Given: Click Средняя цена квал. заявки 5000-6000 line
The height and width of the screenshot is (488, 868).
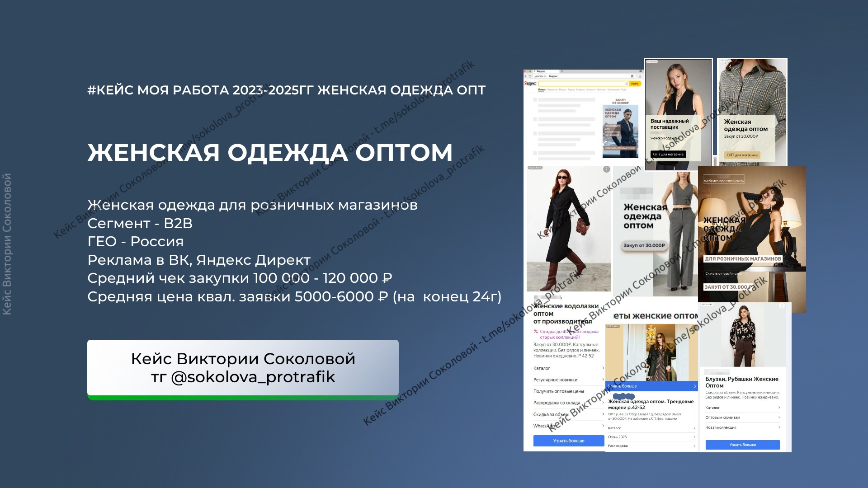Looking at the screenshot, I should pyautogui.click(x=294, y=296).
